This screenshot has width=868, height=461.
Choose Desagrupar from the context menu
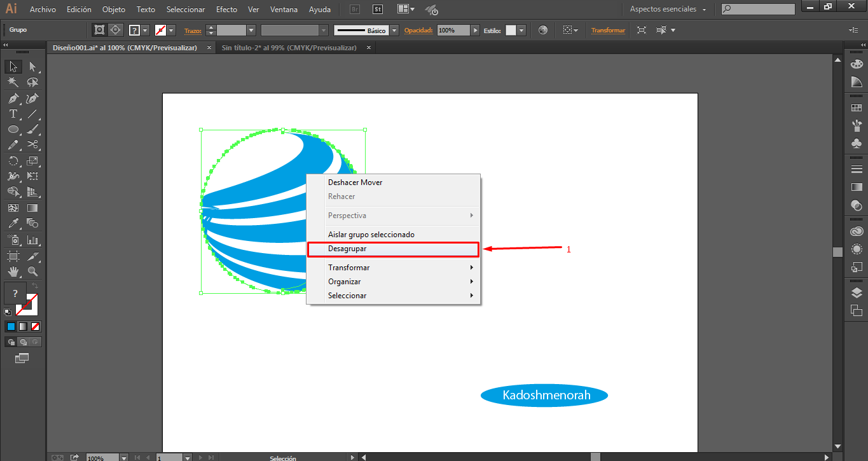392,249
